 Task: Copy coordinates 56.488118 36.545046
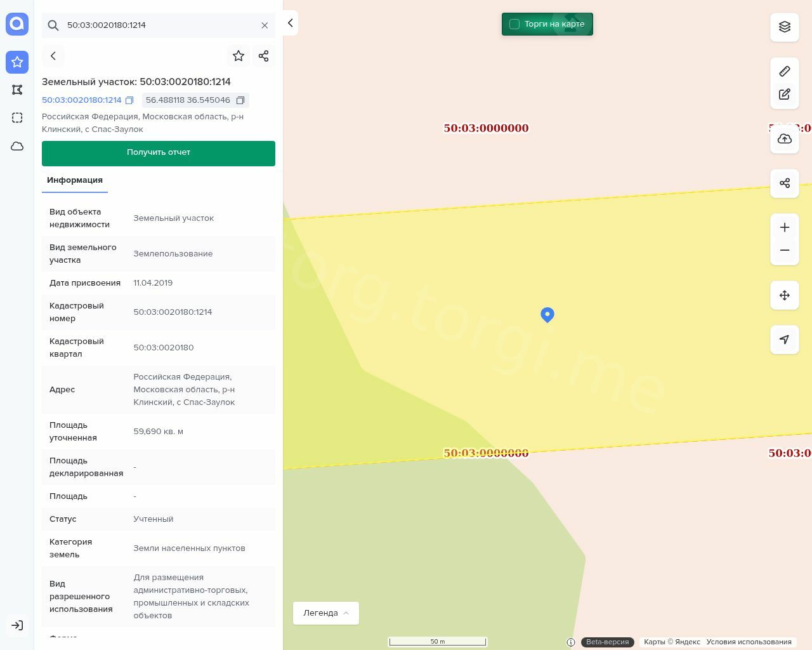240,100
